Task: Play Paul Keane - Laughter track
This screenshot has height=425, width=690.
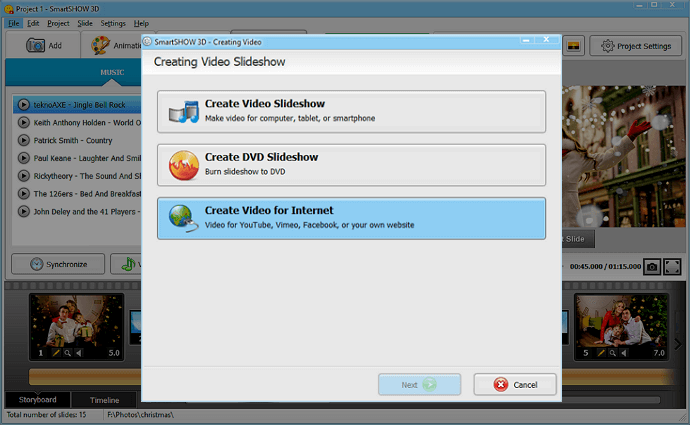Action: click(x=24, y=158)
